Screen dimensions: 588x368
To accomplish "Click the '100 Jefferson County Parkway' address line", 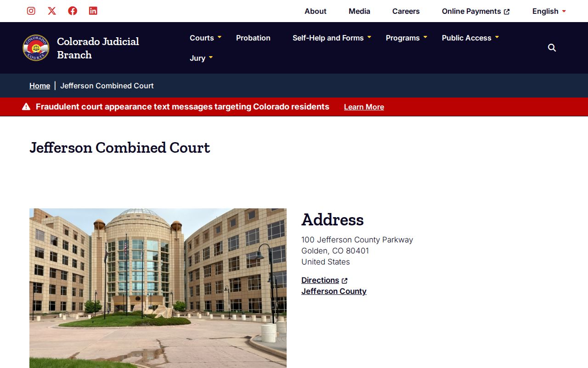I will 357,240.
